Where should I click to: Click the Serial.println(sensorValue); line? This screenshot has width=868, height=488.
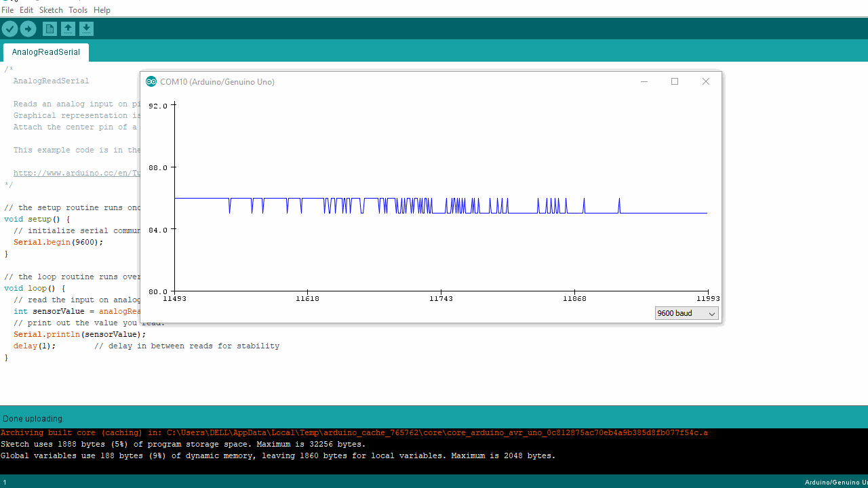[79, 334]
